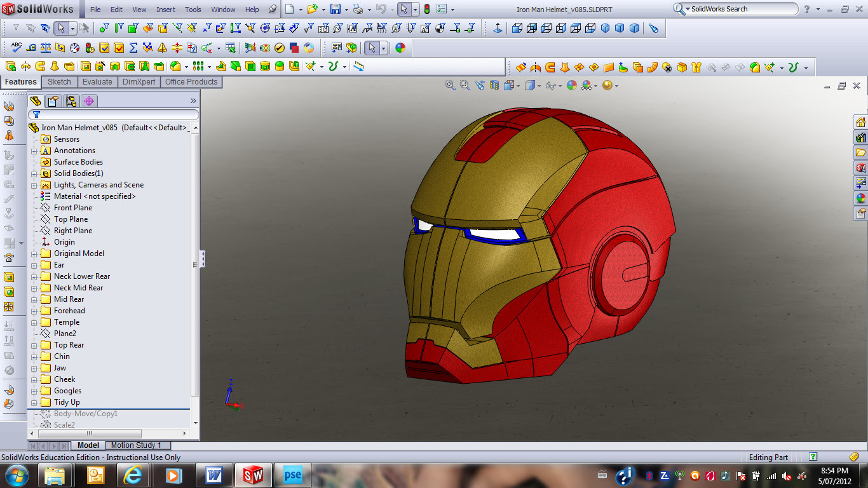Select Front Plane in the feature tree
Viewport: 868px width, 488px height.
point(72,208)
